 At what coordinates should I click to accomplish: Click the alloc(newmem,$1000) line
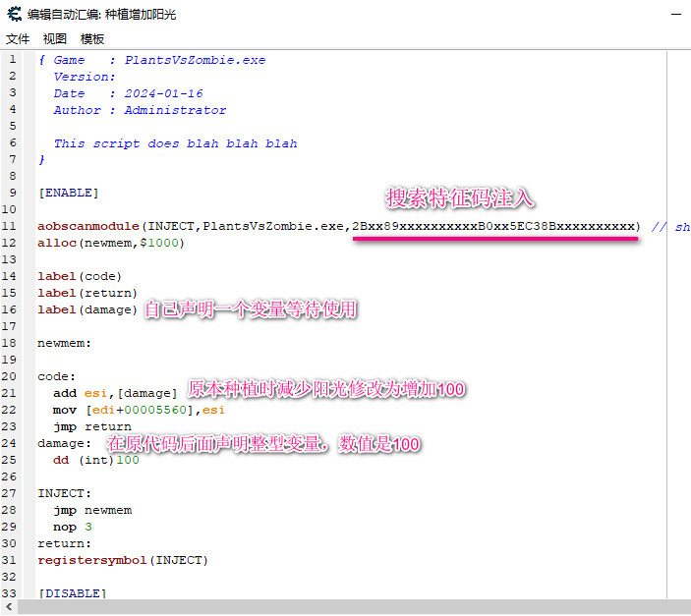tap(111, 244)
